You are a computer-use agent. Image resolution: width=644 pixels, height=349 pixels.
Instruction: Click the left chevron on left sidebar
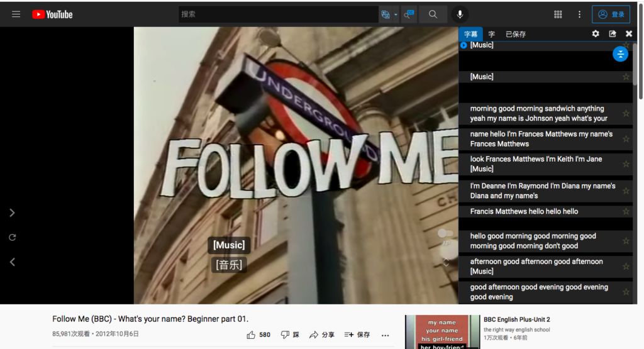[13, 262]
